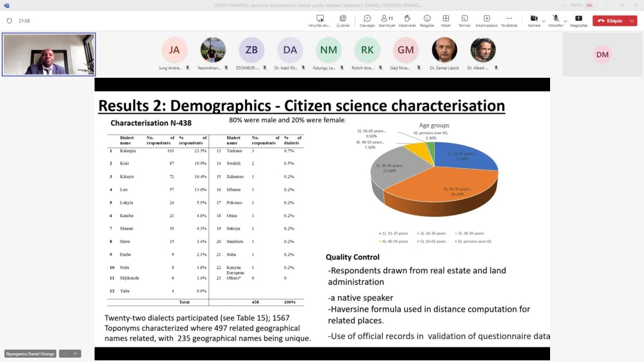Pop out meeting with Új ablak
This screenshot has height=362, width=644.
click(343, 20)
